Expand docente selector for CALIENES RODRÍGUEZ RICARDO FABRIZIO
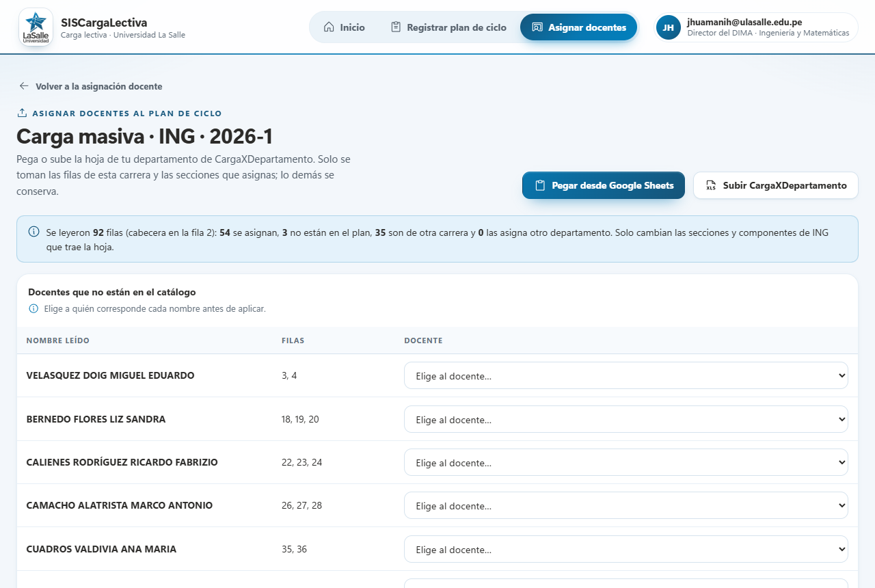 (x=626, y=462)
